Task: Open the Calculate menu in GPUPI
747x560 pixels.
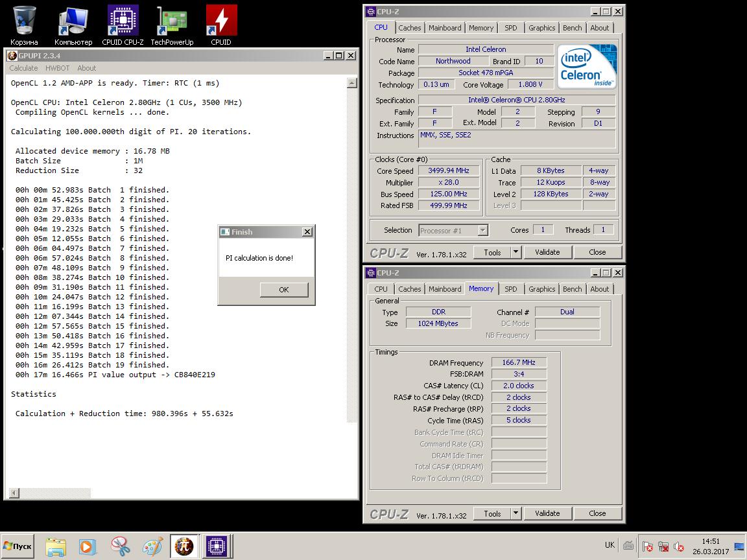Action: pyautogui.click(x=23, y=68)
